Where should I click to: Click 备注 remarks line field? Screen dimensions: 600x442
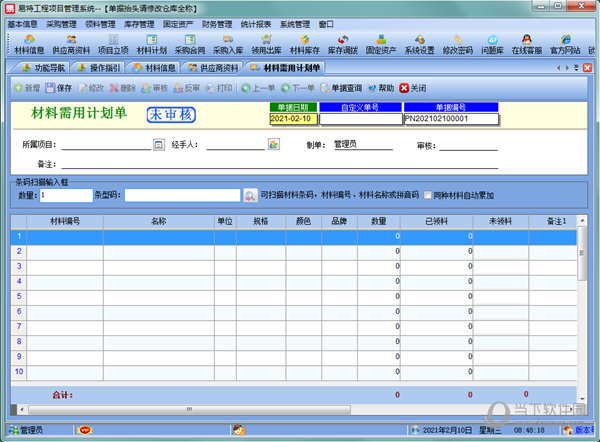click(280, 164)
